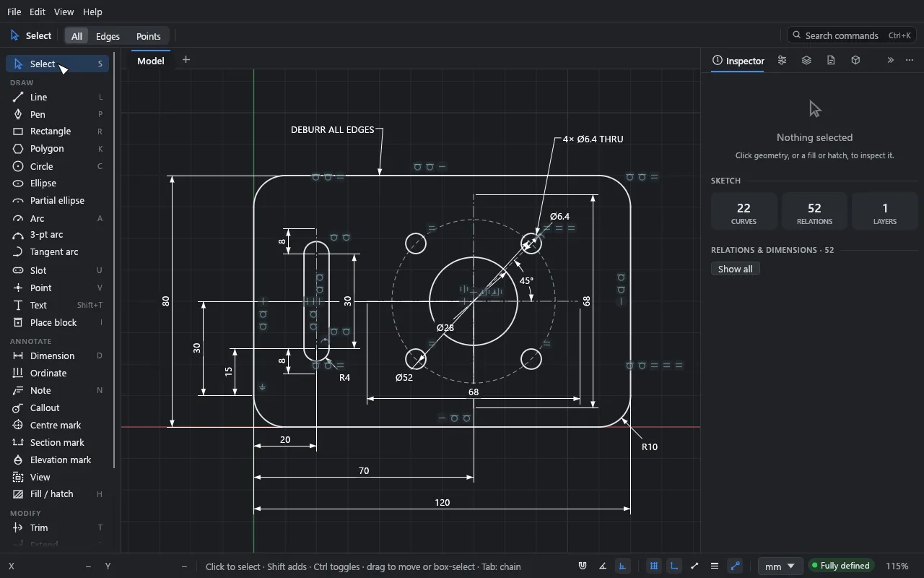Toggle magnet snapping in status bar
This screenshot has height=578, width=924.
click(x=583, y=566)
